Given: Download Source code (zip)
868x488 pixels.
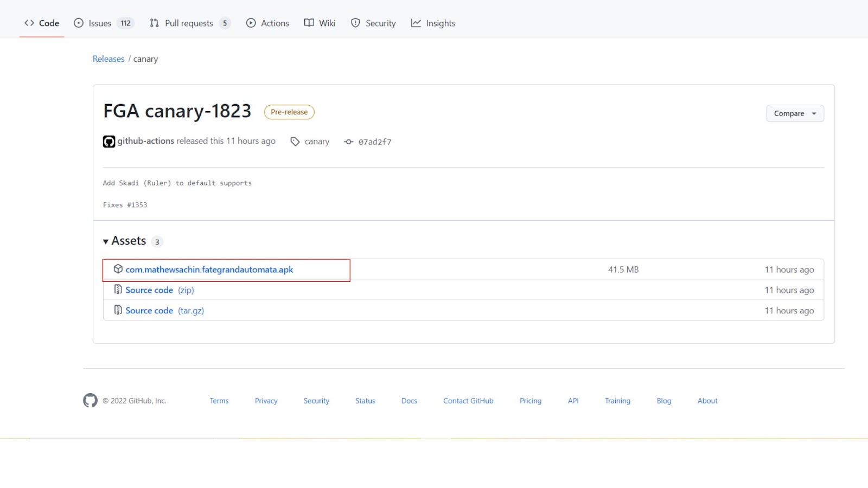Looking at the screenshot, I should [x=159, y=290].
